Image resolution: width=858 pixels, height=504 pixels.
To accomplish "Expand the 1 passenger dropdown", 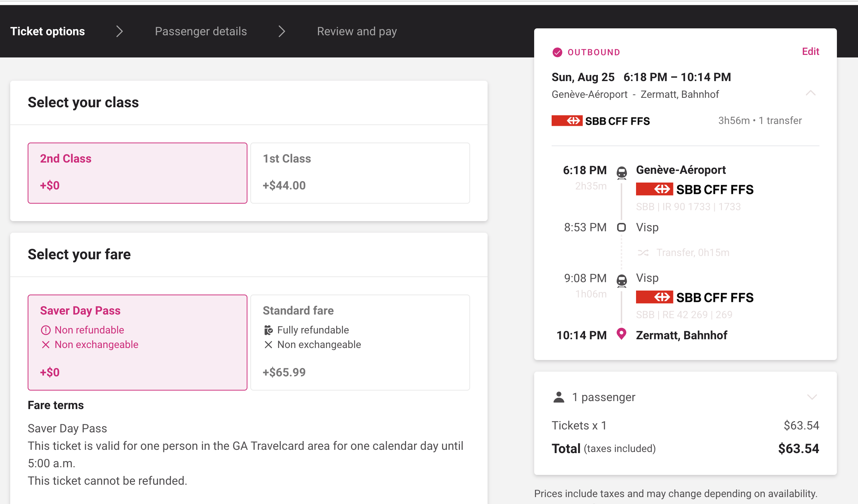I will pos(812,397).
